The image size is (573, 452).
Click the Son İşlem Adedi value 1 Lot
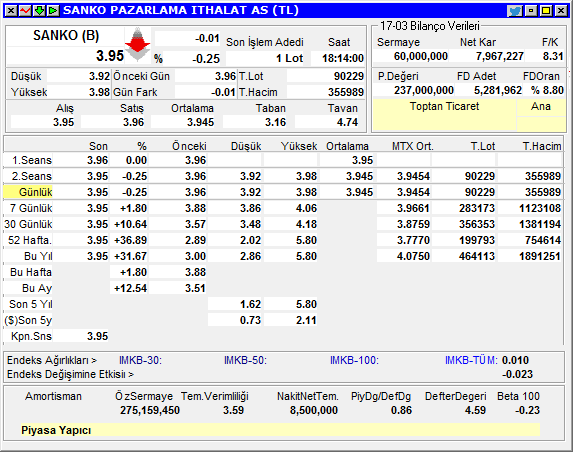tap(289, 58)
